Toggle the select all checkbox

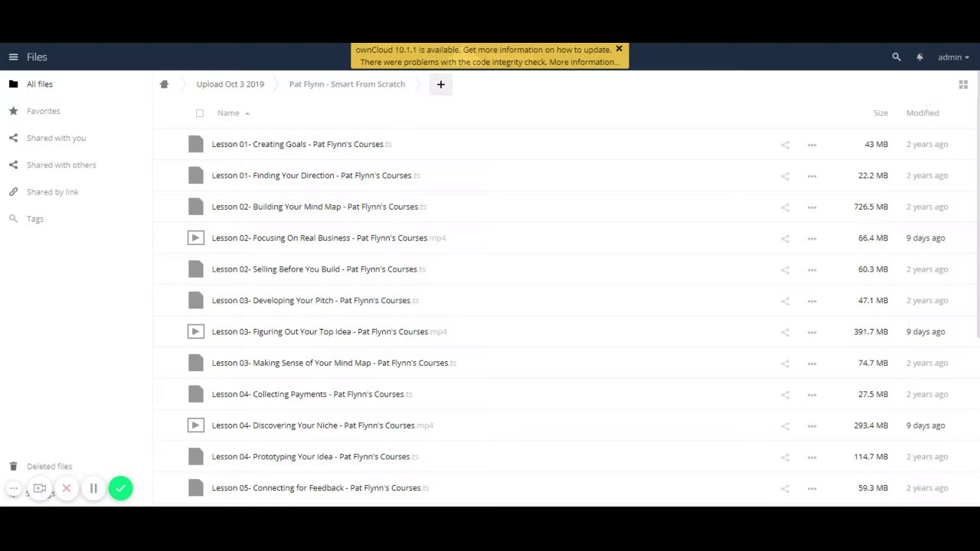click(200, 113)
